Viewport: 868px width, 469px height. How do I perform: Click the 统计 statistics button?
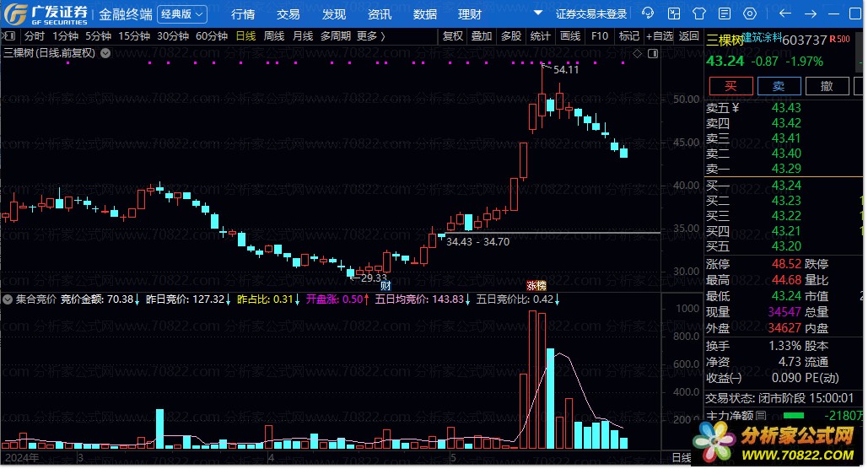tap(540, 36)
